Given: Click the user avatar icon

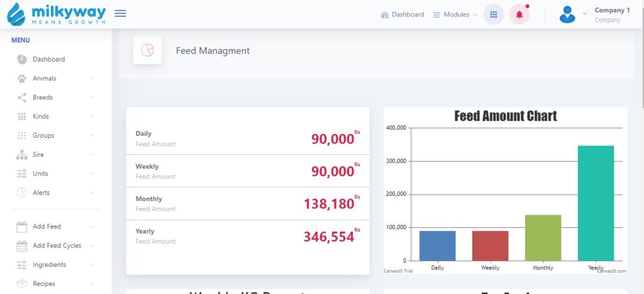Looking at the screenshot, I should pos(567,14).
